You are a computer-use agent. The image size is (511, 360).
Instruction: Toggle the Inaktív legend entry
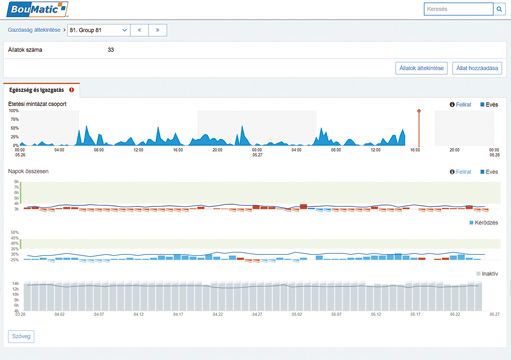[487, 274]
